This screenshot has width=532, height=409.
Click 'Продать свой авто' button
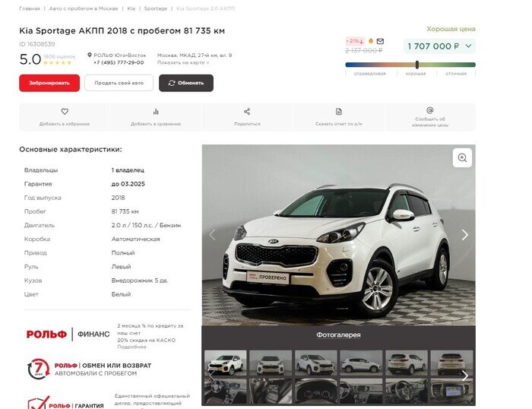point(119,83)
